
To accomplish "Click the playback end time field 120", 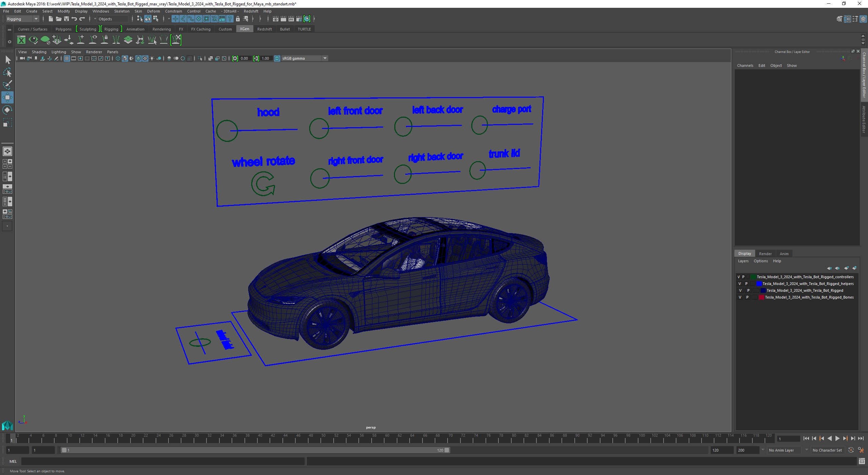I will coord(722,450).
